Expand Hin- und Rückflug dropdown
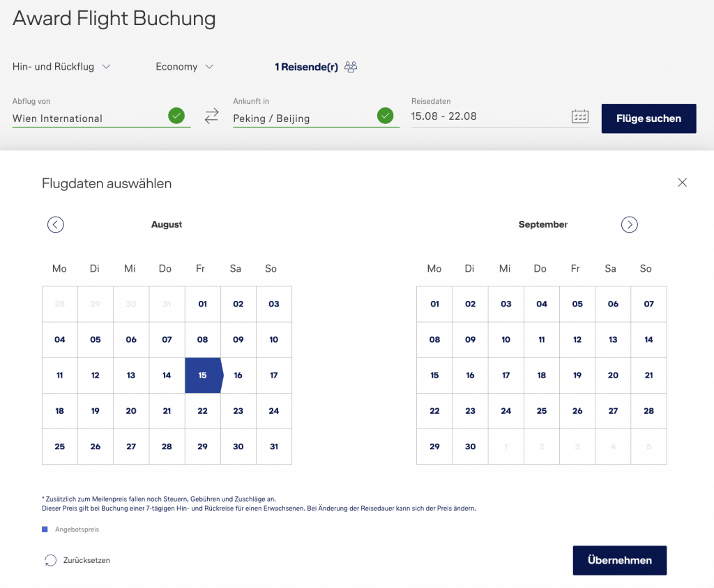Screen dimensions: 714x588 [x=61, y=67]
